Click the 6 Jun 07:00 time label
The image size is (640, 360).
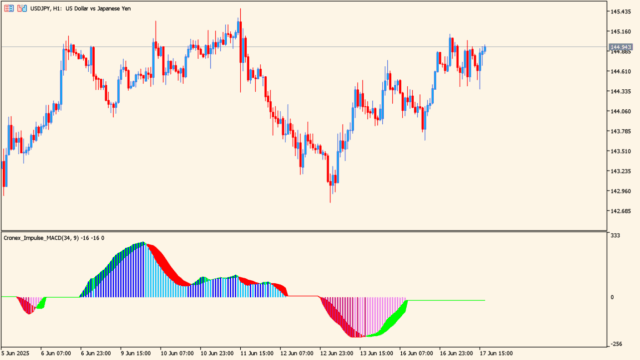coord(56,353)
